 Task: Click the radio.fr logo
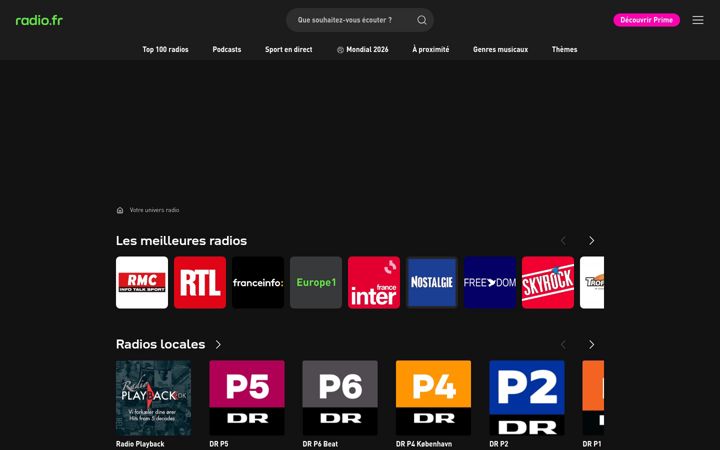[x=39, y=20]
